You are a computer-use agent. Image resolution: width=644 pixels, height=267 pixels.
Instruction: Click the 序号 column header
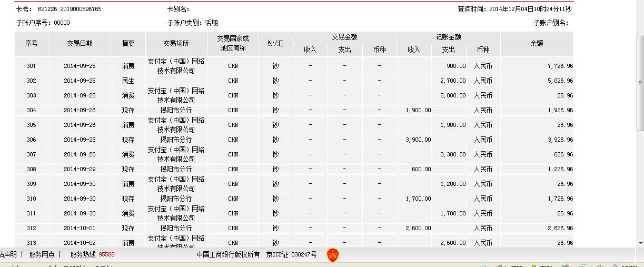tap(32, 44)
